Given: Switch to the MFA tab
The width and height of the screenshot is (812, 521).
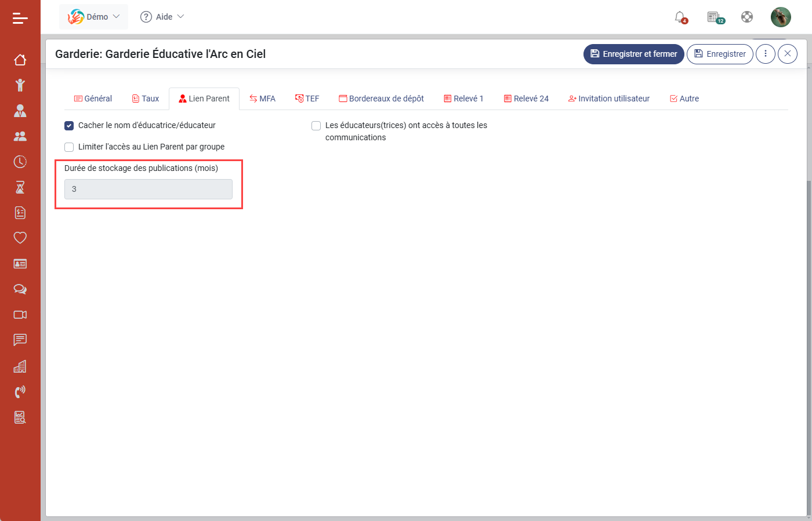Looking at the screenshot, I should (262, 99).
